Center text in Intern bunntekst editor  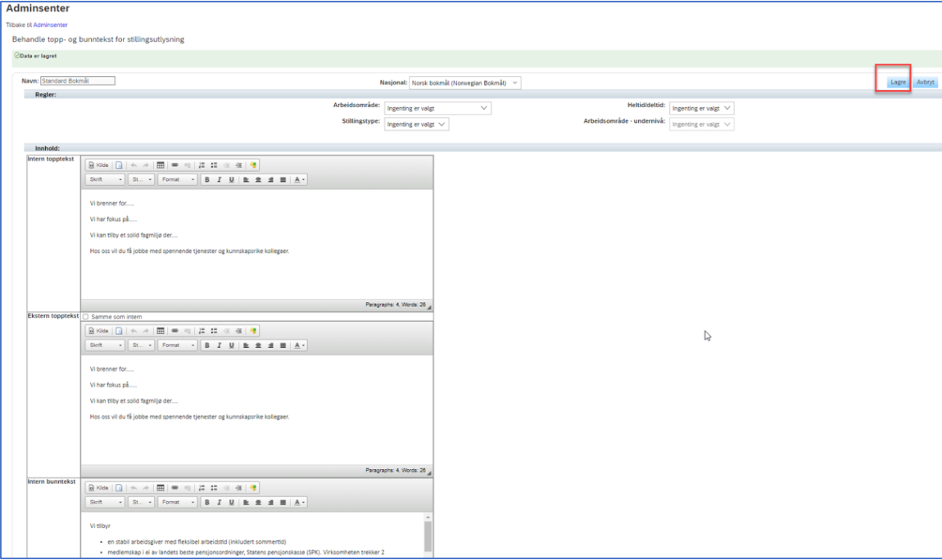coord(258,503)
